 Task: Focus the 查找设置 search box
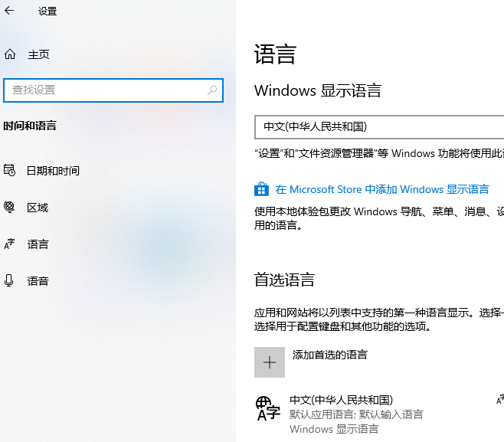click(113, 90)
